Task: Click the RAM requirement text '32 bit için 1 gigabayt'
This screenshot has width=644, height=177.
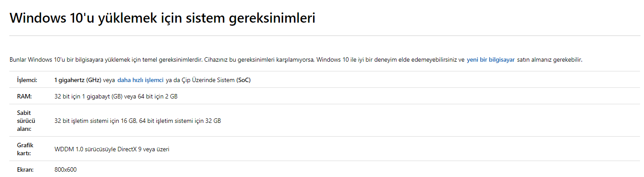Action: [x=84, y=96]
